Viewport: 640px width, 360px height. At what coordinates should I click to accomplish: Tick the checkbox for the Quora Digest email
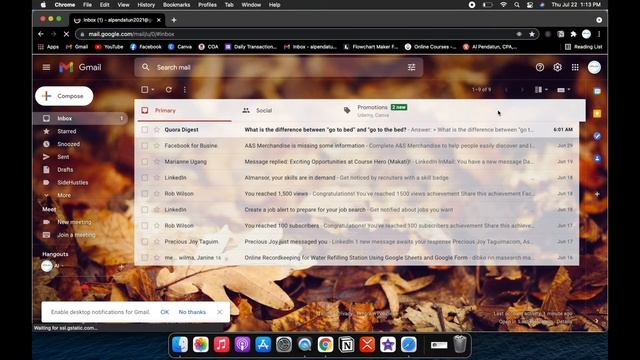(x=145, y=129)
